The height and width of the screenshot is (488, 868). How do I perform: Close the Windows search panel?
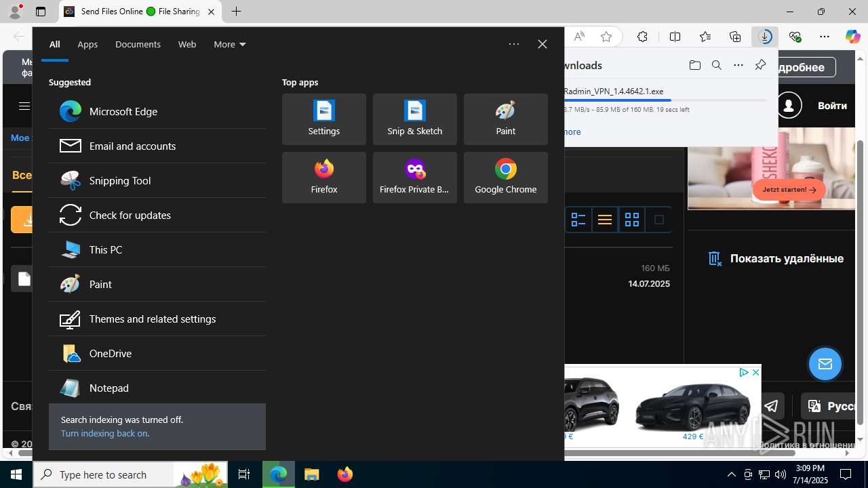(x=542, y=44)
